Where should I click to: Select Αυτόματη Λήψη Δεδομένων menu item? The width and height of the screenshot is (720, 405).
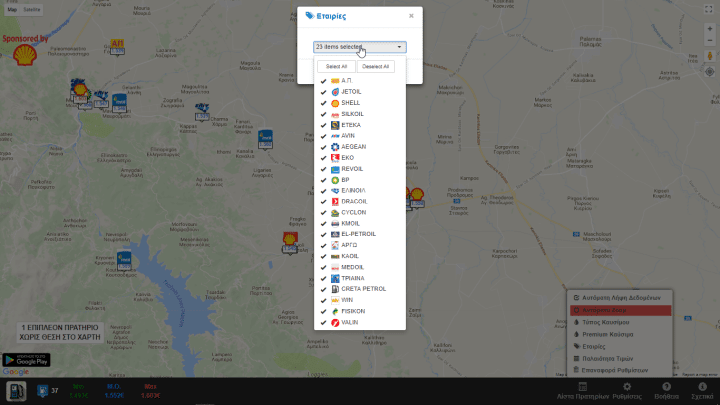coord(620,298)
